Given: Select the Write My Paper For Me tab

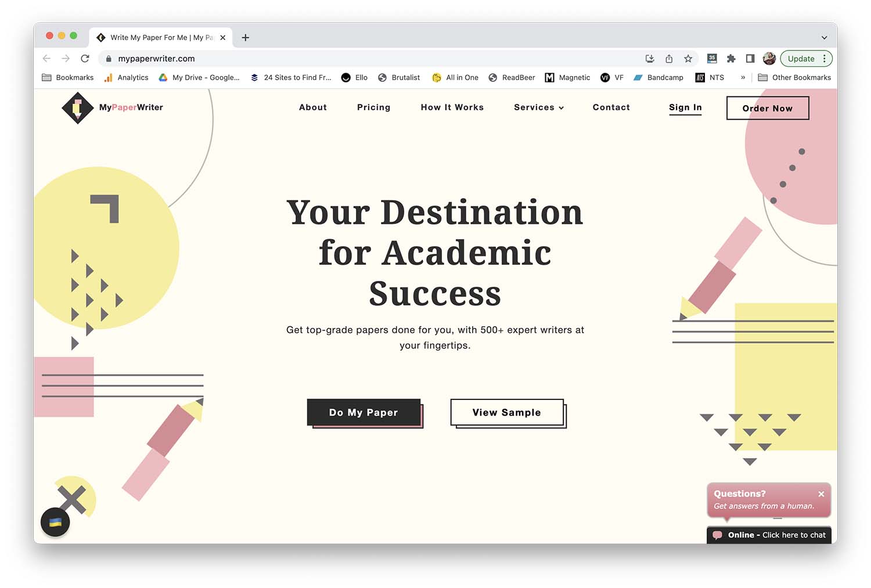Looking at the screenshot, I should point(161,38).
